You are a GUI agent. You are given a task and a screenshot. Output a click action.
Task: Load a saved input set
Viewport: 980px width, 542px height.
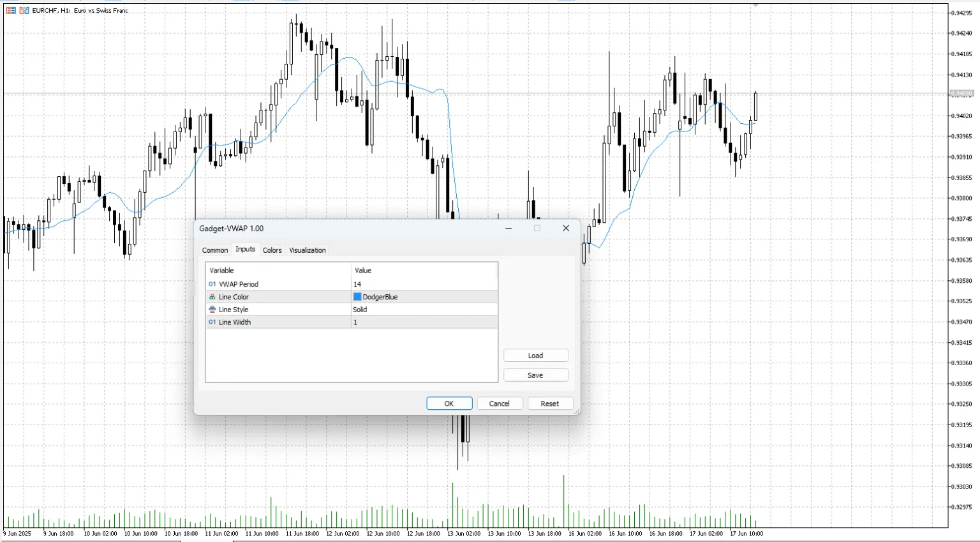pyautogui.click(x=535, y=356)
